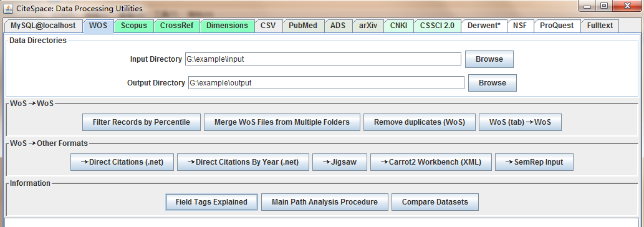644x227 pixels.
Task: Open the Derwent* tab
Action: point(484,26)
